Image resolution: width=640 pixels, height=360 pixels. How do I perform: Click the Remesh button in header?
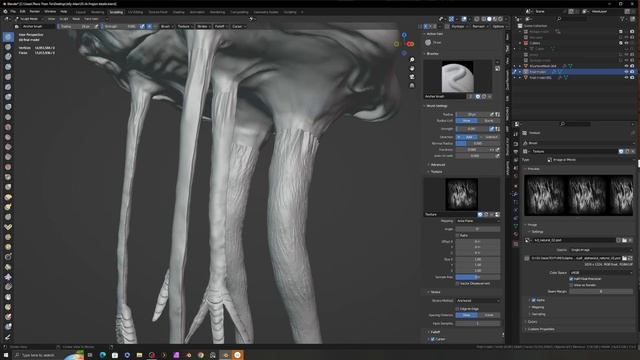(x=479, y=26)
